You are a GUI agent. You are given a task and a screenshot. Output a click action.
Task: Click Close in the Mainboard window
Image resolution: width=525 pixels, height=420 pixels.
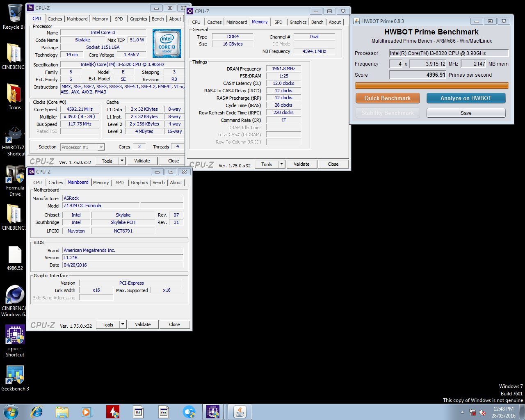(174, 324)
